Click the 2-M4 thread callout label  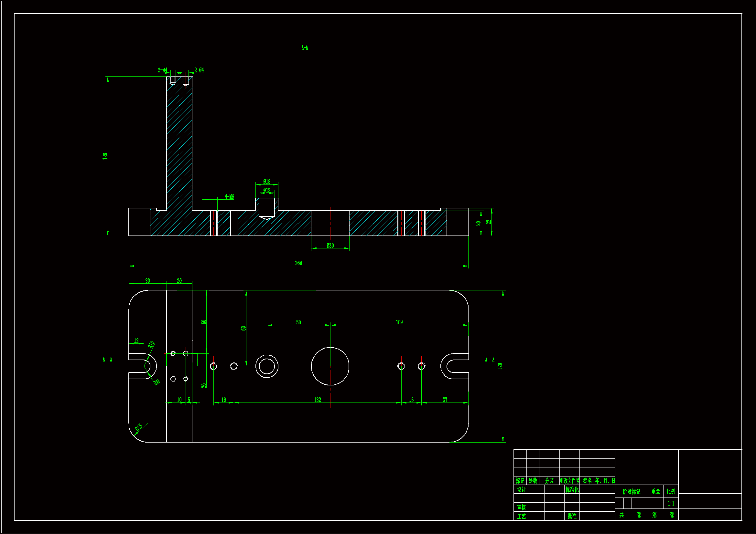click(162, 70)
